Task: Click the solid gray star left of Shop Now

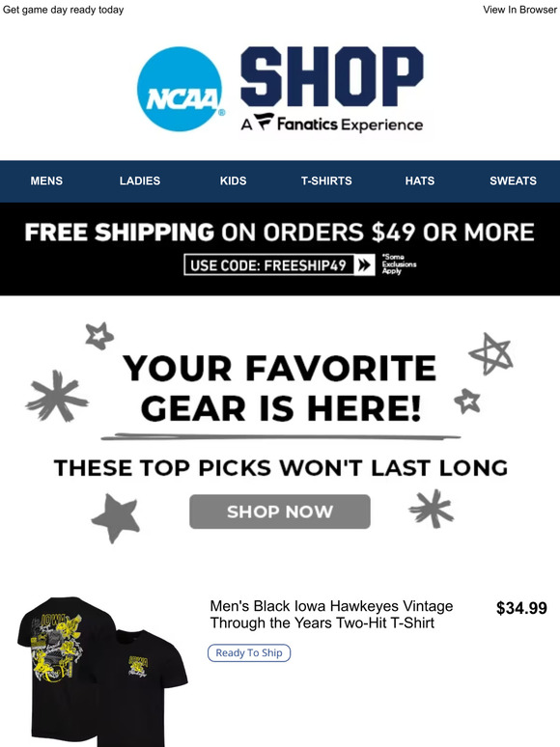Action: pos(116,518)
